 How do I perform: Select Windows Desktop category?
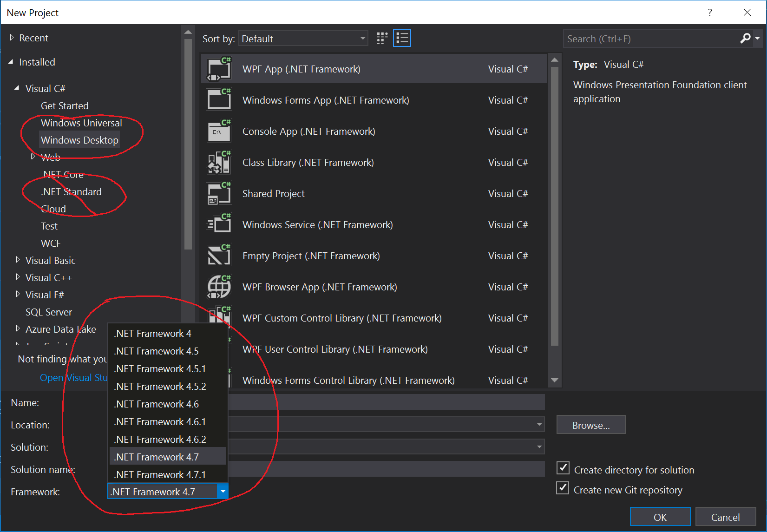[79, 140]
